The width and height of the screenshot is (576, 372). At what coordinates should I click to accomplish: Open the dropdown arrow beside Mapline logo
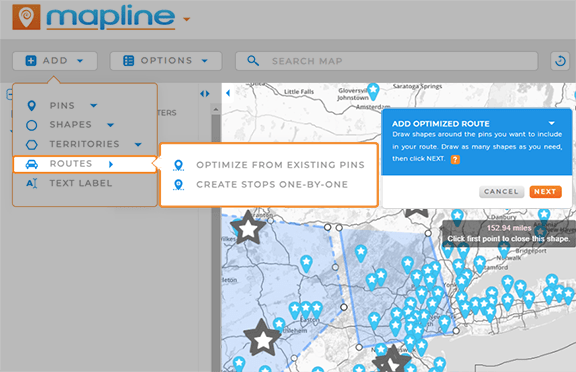187,19
